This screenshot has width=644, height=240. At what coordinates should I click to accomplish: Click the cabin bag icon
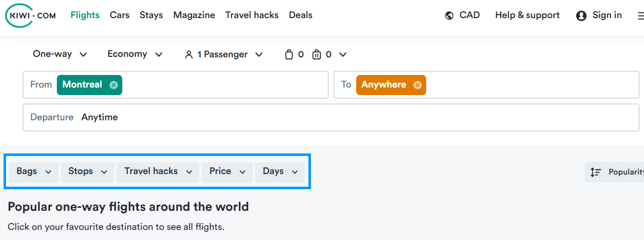(x=289, y=54)
